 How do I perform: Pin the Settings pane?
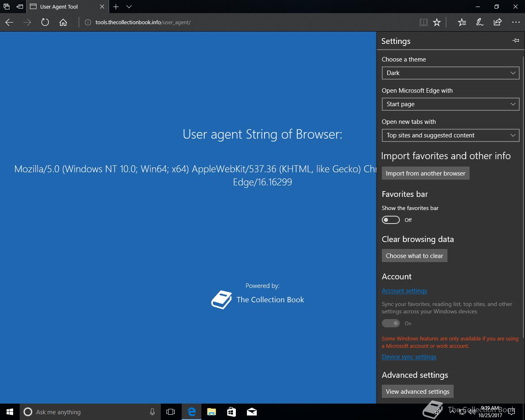pyautogui.click(x=516, y=41)
